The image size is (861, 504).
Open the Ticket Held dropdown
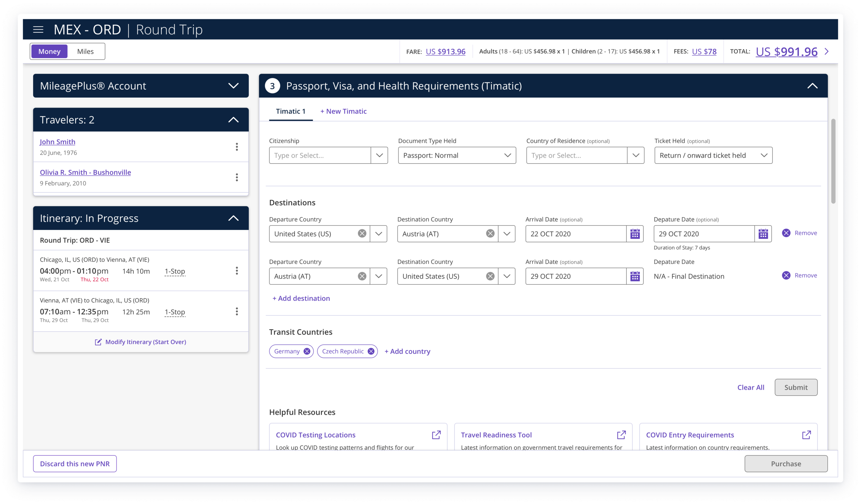713,156
